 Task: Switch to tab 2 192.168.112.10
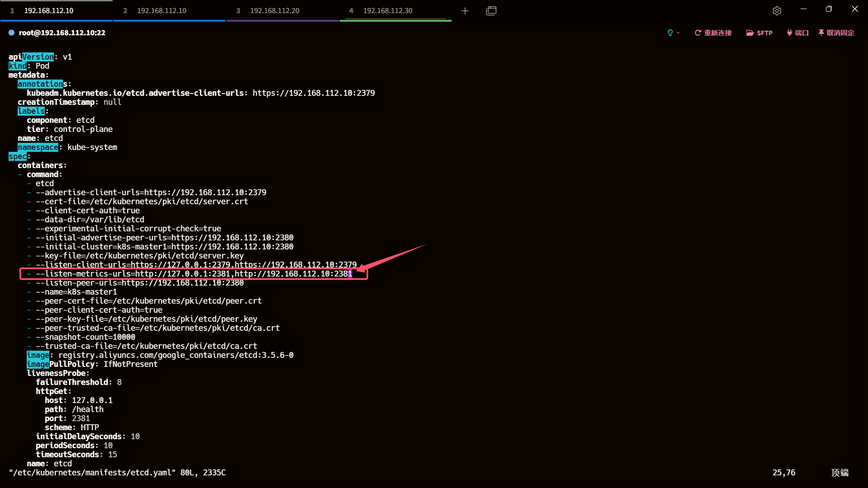(x=161, y=11)
